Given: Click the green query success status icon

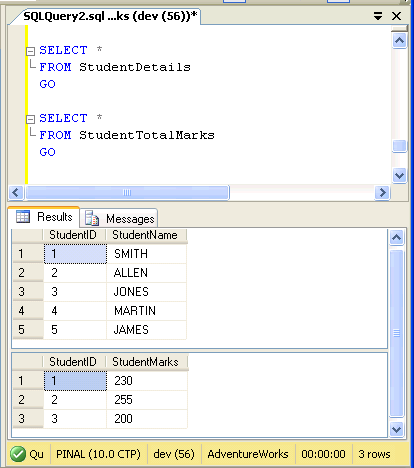Looking at the screenshot, I should coord(18,454).
